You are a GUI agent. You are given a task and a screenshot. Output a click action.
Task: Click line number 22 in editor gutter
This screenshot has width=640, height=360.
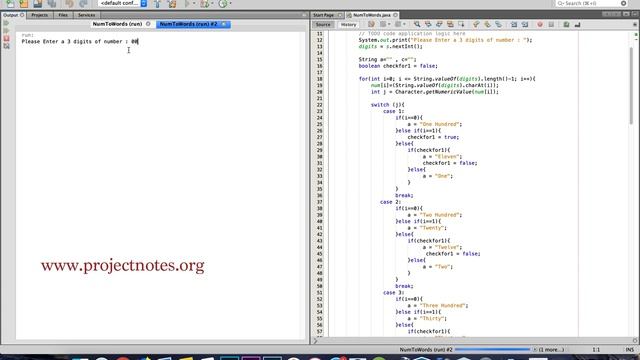click(x=320, y=105)
